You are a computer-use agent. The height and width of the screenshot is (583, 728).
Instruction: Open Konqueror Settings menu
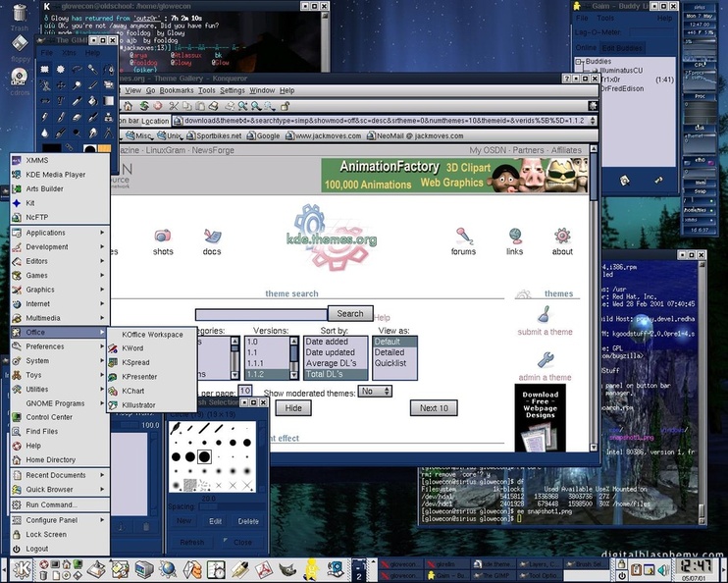tap(233, 90)
